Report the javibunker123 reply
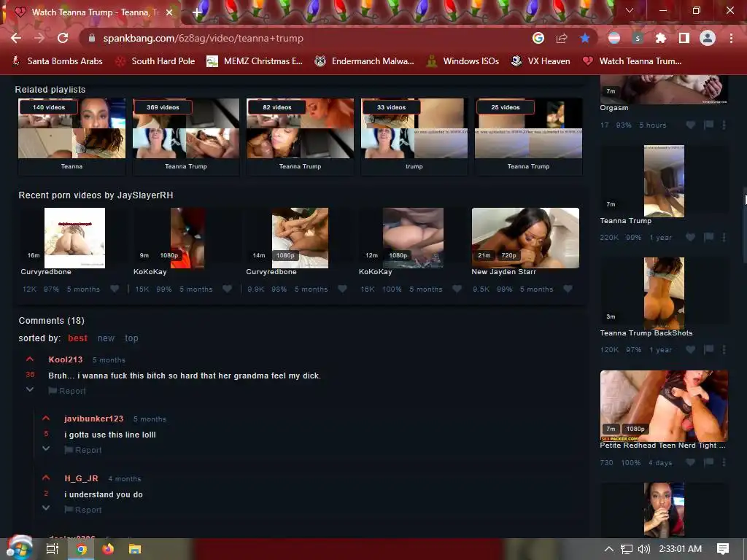747x560 pixels. [x=83, y=450]
